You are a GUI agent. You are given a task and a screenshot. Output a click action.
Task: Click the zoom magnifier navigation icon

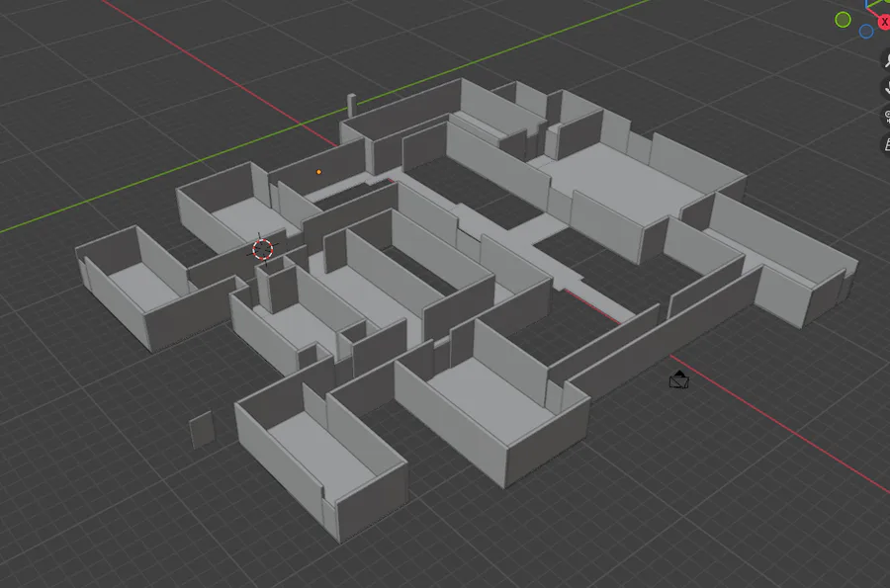click(885, 60)
